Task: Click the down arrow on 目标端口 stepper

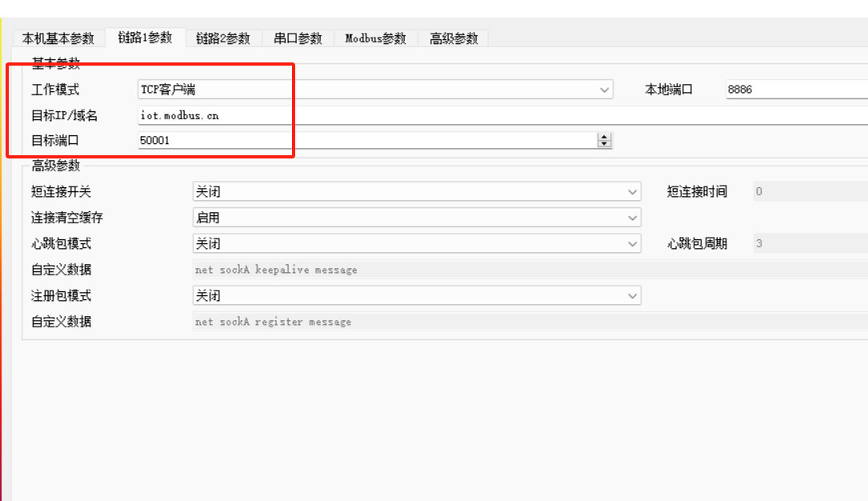Action: point(604,143)
